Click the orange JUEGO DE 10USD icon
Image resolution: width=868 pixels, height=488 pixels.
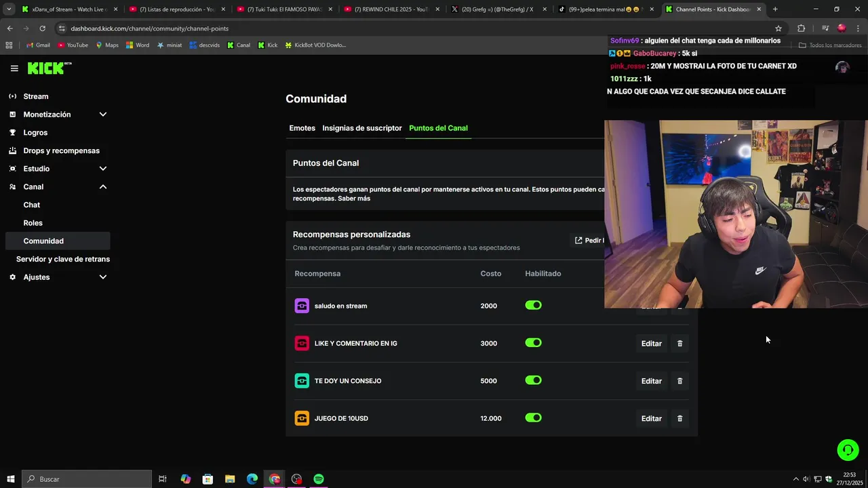tap(302, 418)
